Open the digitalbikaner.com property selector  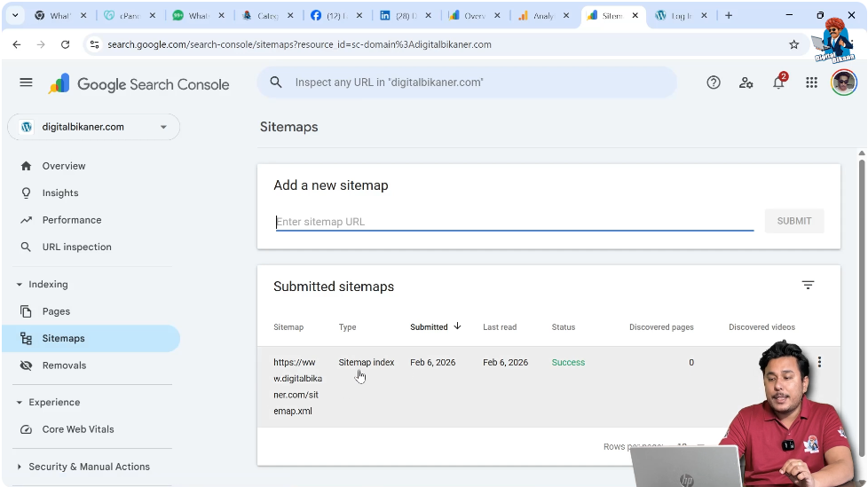93,127
